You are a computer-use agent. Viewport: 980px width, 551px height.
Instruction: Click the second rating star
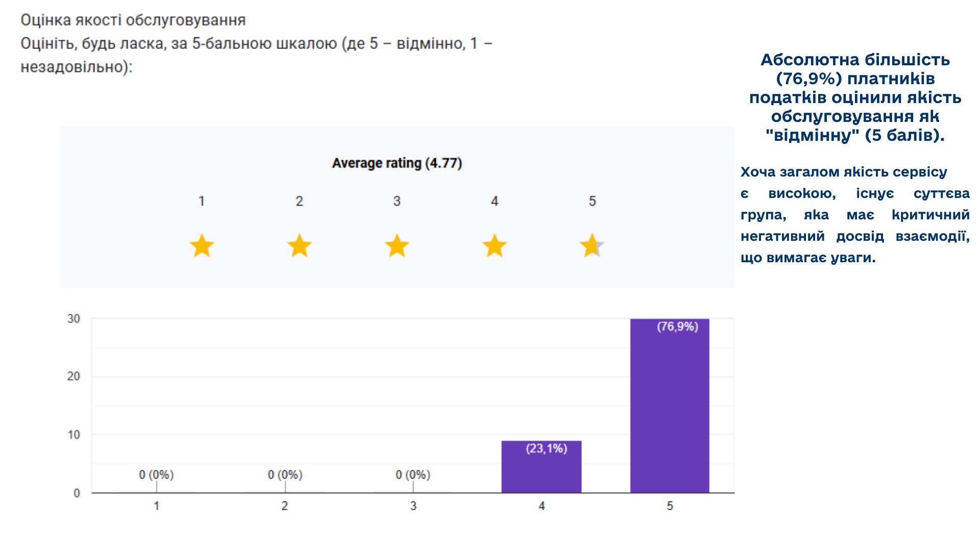[x=299, y=246]
